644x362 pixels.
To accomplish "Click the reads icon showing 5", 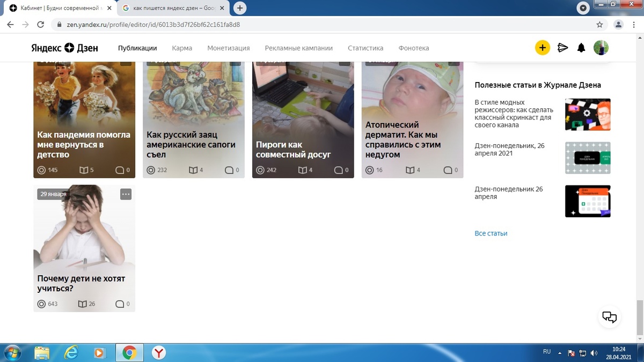I will point(83,170).
